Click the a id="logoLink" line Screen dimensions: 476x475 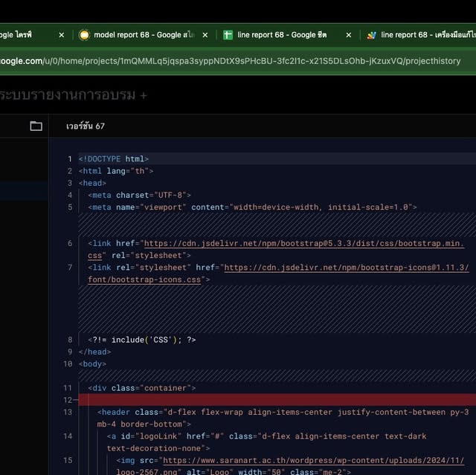(266, 442)
